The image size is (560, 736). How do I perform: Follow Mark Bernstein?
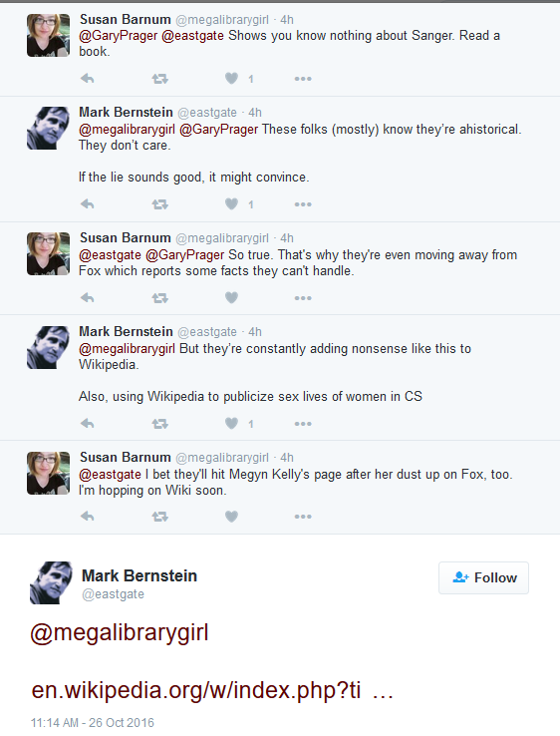click(x=483, y=577)
